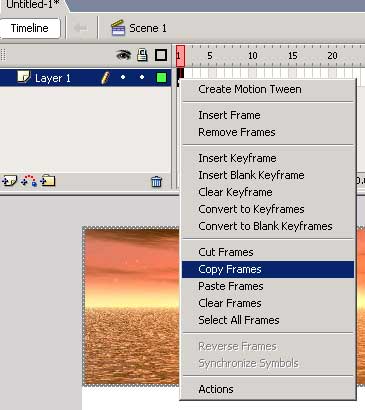Image resolution: width=365 pixels, height=410 pixels.
Task: Click the greyed Reverse Frames entry
Action: pos(268,347)
